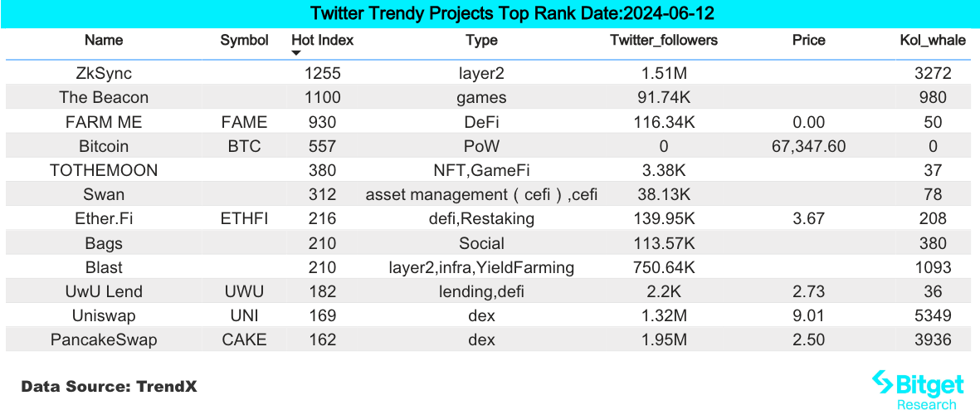Image resolution: width=980 pixels, height=420 pixels.
Task: Click the TOTHEMOON project name
Action: point(104,170)
